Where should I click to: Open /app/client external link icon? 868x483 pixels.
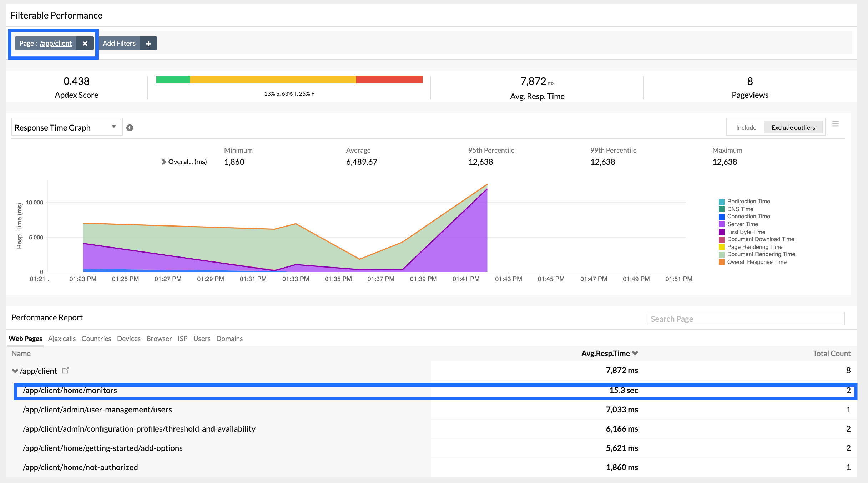65,371
